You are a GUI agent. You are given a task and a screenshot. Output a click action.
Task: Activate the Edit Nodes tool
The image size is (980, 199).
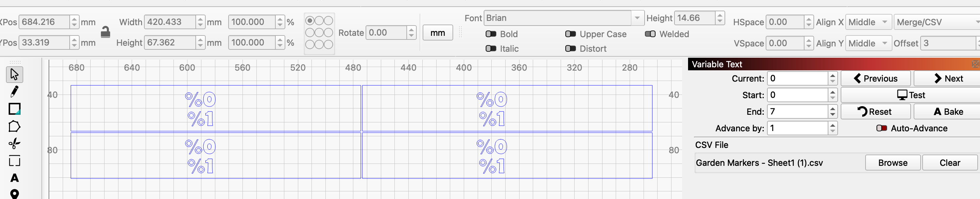15,144
